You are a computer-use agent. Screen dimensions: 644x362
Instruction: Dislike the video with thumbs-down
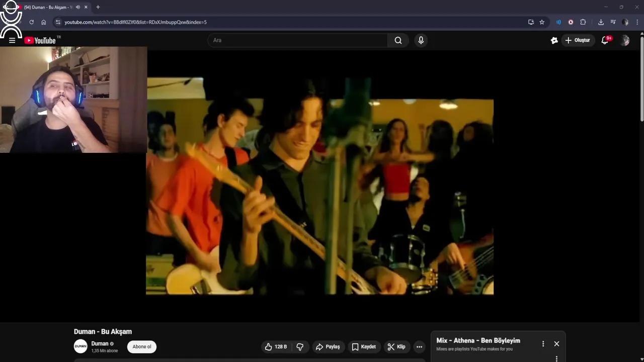(300, 346)
